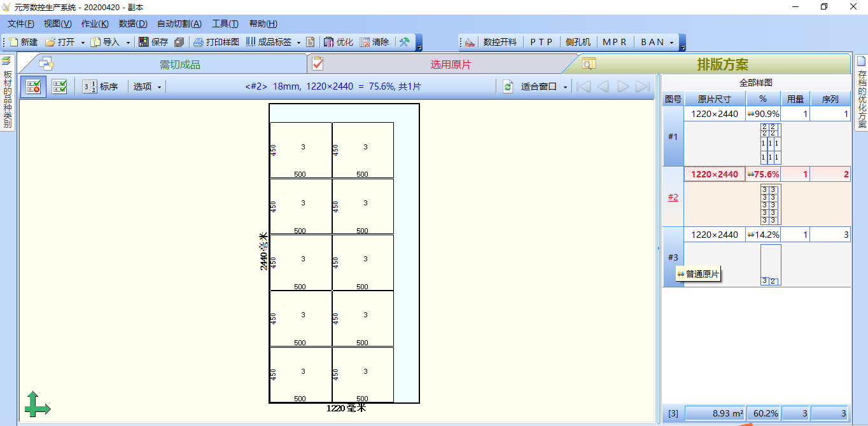Click the green axis origin arrows icon
Screen dimensions: 868x426
(x=37, y=404)
